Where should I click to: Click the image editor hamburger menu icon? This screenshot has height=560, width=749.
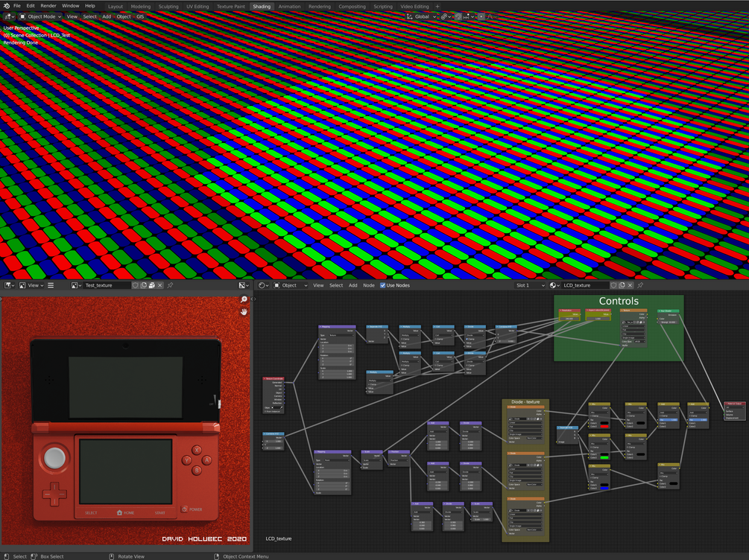[x=51, y=285]
